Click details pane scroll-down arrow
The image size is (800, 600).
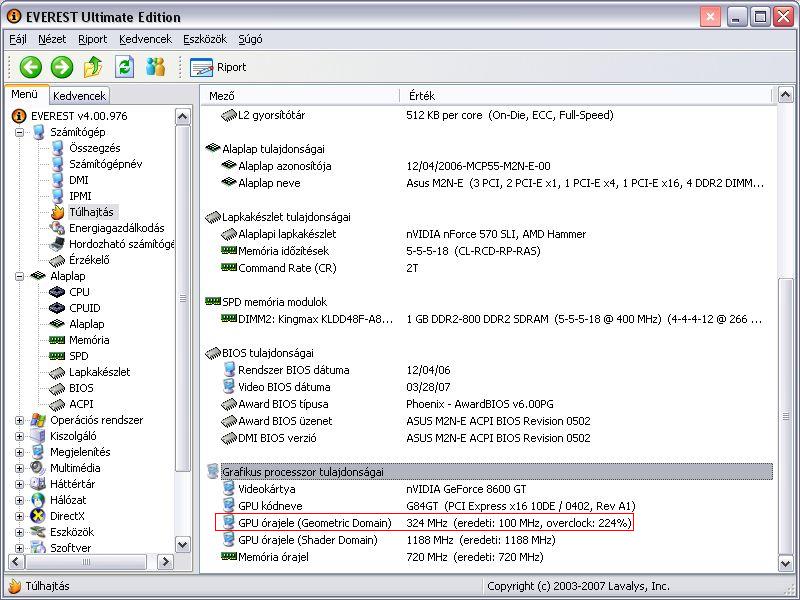coord(786,563)
